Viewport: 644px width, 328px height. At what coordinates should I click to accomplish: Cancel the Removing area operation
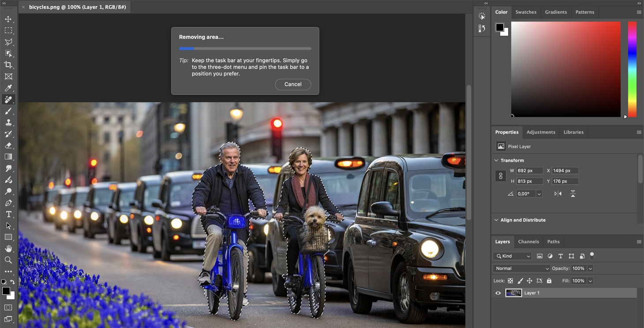point(293,84)
